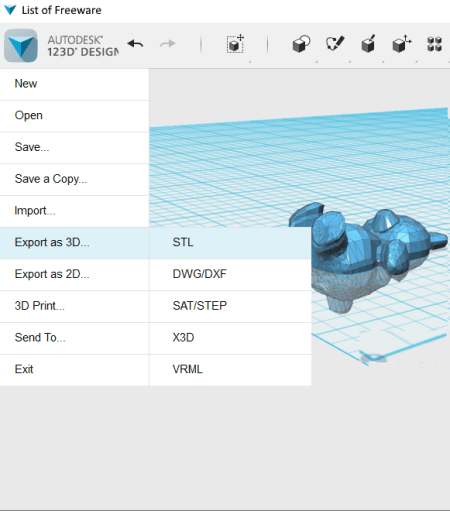Open the Primitives tool

[x=301, y=44]
